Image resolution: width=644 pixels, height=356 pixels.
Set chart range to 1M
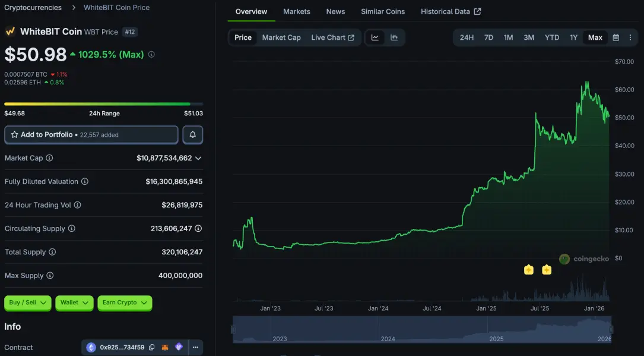(x=508, y=37)
